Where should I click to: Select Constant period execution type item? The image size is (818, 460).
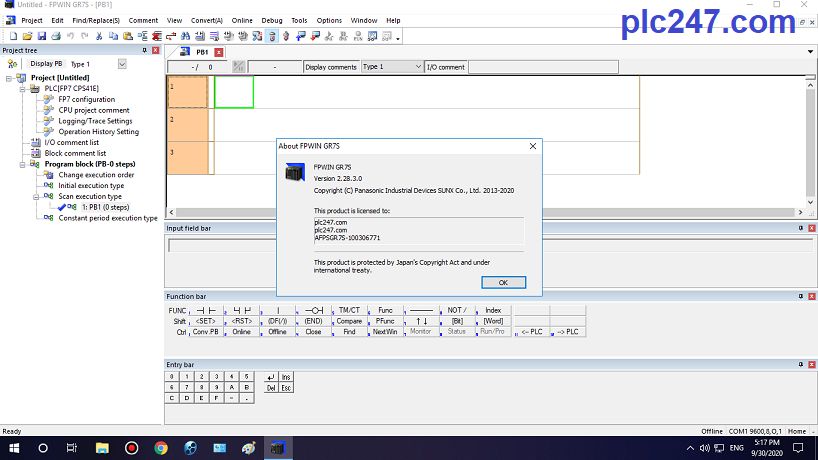click(107, 218)
